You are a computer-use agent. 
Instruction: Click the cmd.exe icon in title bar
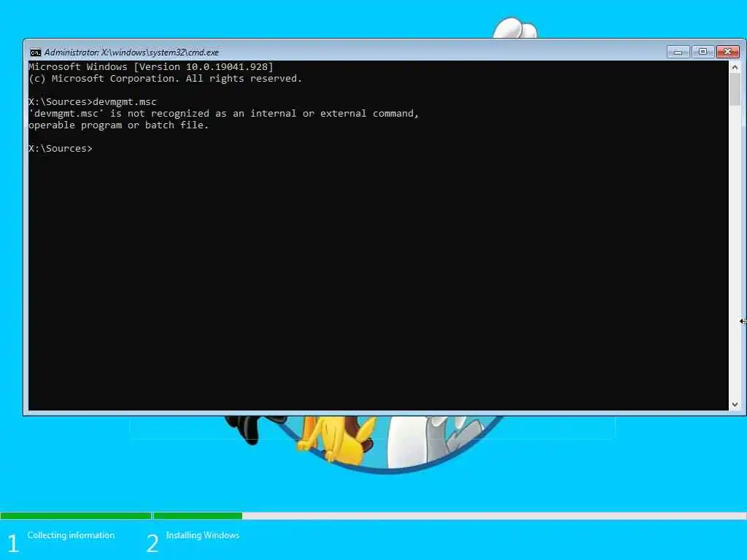(x=35, y=52)
